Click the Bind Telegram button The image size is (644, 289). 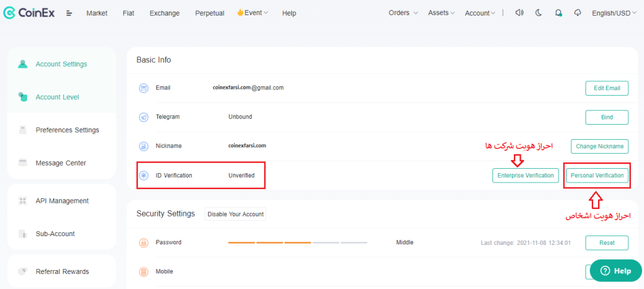pyautogui.click(x=607, y=117)
